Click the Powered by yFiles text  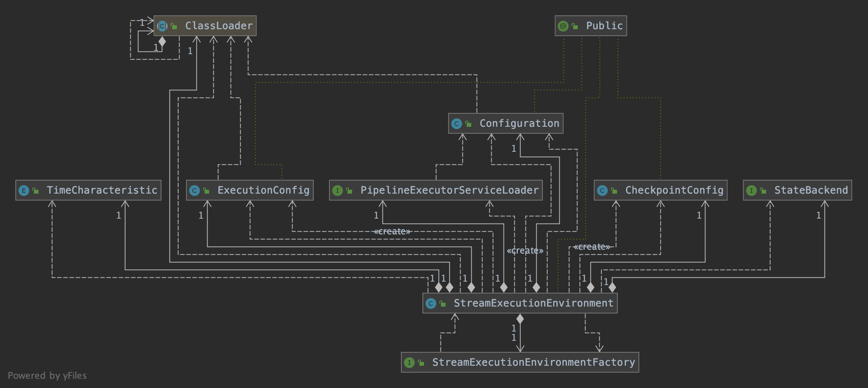click(x=47, y=375)
